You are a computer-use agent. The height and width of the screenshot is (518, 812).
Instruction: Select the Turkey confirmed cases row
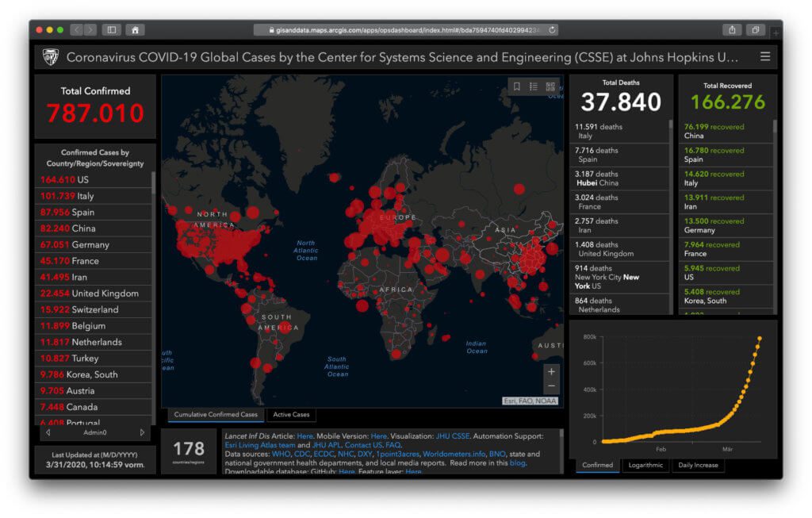point(94,358)
